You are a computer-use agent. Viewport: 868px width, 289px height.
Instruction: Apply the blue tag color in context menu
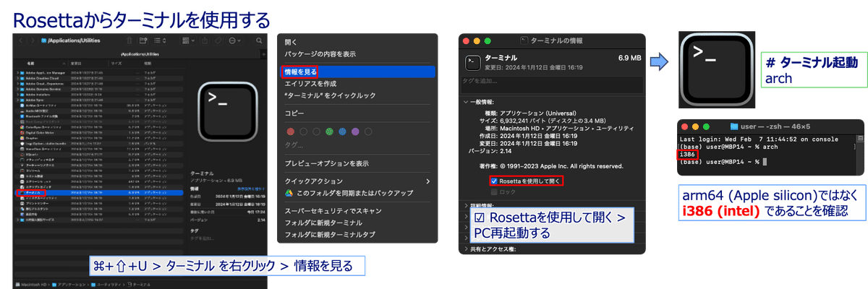coord(342,132)
